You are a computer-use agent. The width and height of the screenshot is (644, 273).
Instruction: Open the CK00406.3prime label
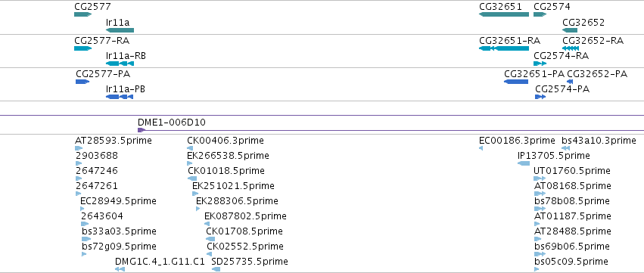coord(226,141)
